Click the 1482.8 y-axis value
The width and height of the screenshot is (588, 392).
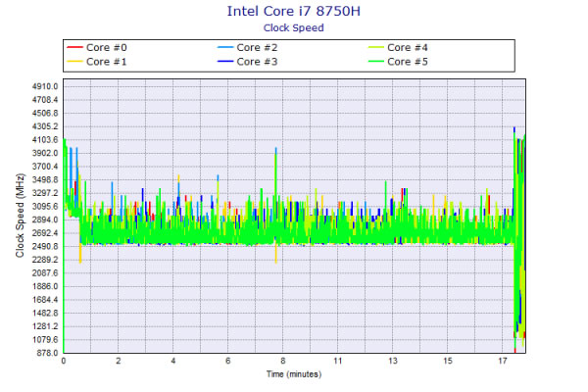coord(45,313)
